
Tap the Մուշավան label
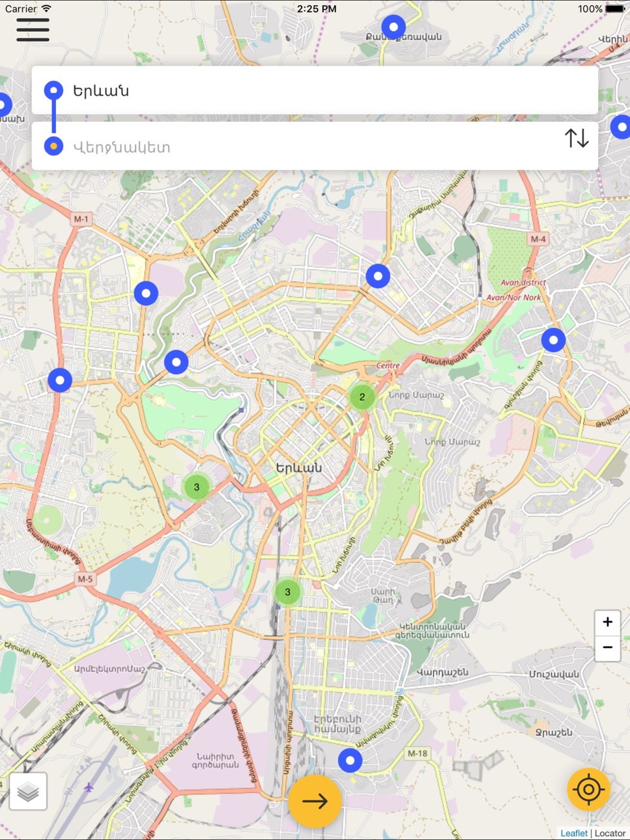(x=554, y=674)
